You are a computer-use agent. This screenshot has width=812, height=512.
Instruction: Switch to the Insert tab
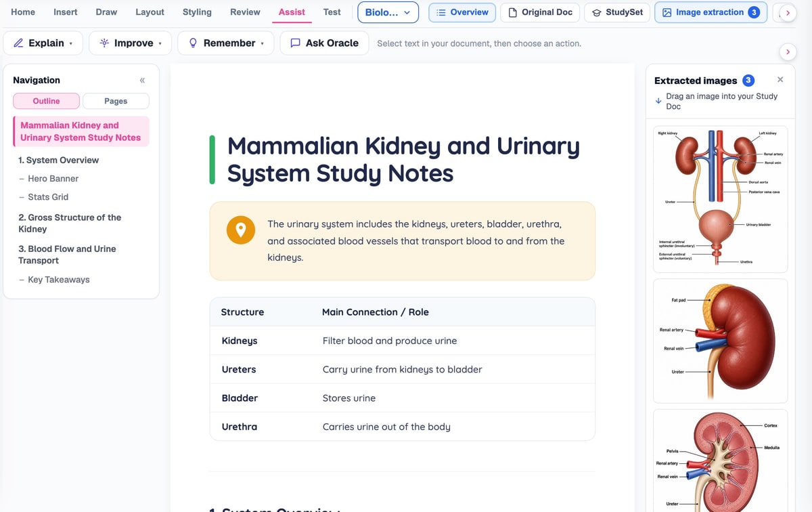(x=66, y=12)
